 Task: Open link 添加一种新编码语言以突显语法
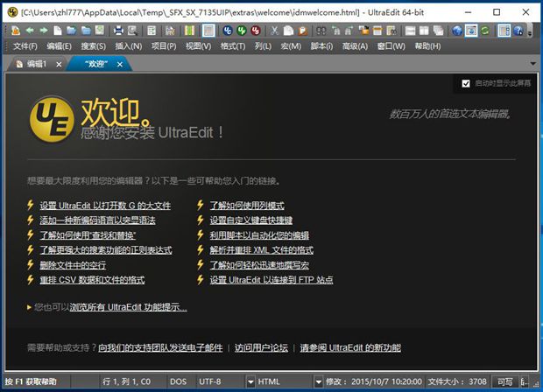coord(97,220)
